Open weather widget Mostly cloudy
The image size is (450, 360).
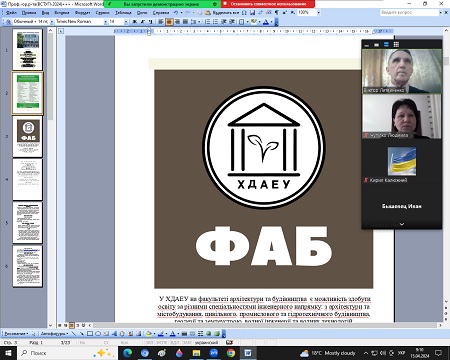[328, 353]
